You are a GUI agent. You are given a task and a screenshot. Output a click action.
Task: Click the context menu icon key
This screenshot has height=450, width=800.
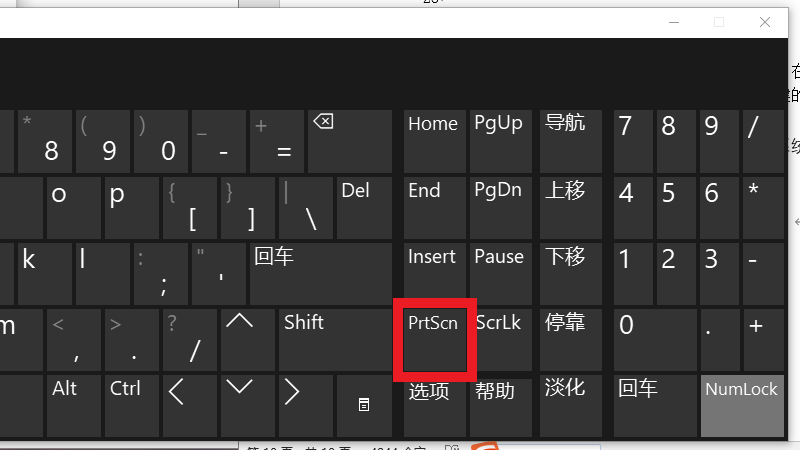click(x=364, y=406)
